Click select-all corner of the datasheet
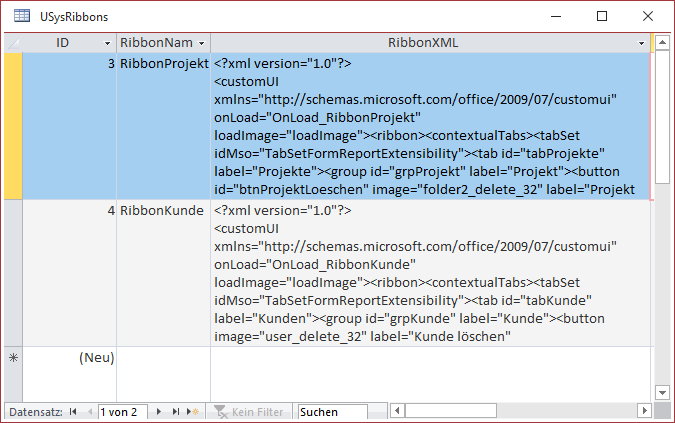 click(x=13, y=43)
